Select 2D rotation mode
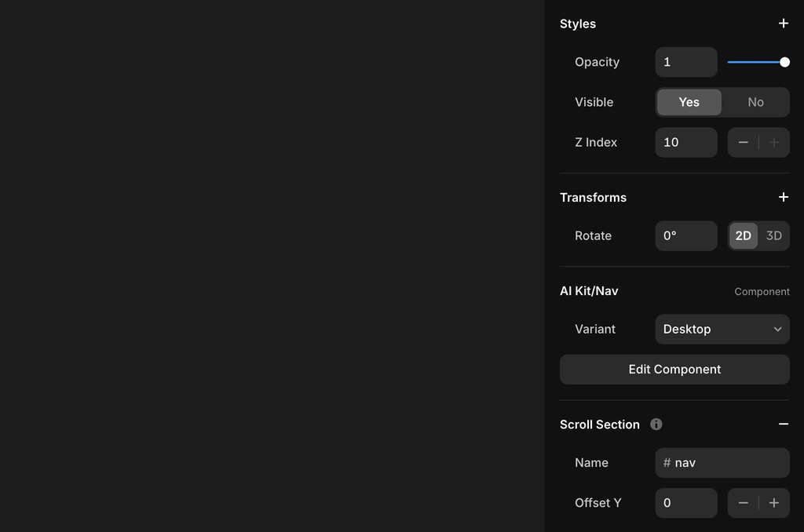Viewport: 804px width, 532px height. 743,235
